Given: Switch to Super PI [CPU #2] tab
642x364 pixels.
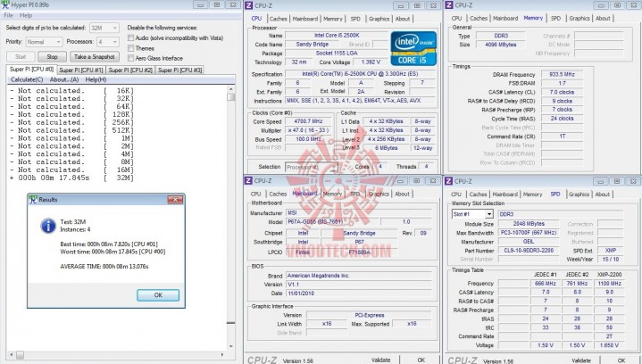Looking at the screenshot, I should (130, 70).
